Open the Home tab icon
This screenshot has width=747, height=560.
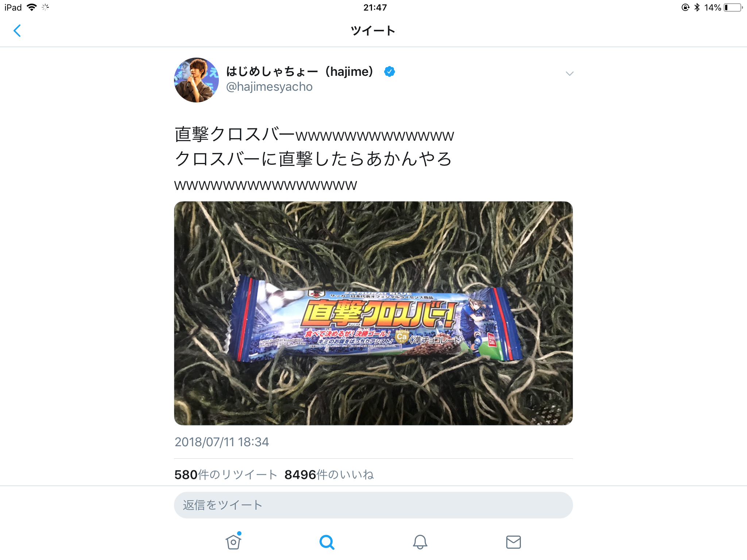pos(233,541)
